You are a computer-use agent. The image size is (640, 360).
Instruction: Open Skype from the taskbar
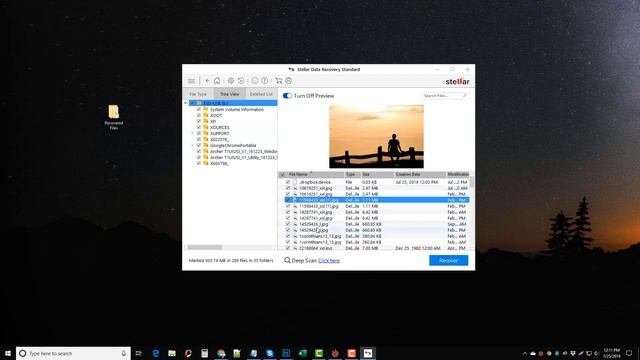[270, 353]
